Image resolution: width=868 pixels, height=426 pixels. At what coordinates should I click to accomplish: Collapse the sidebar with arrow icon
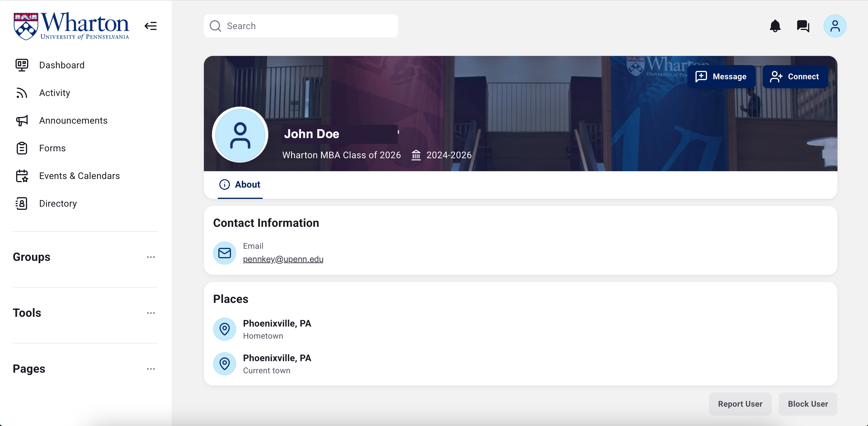[151, 26]
